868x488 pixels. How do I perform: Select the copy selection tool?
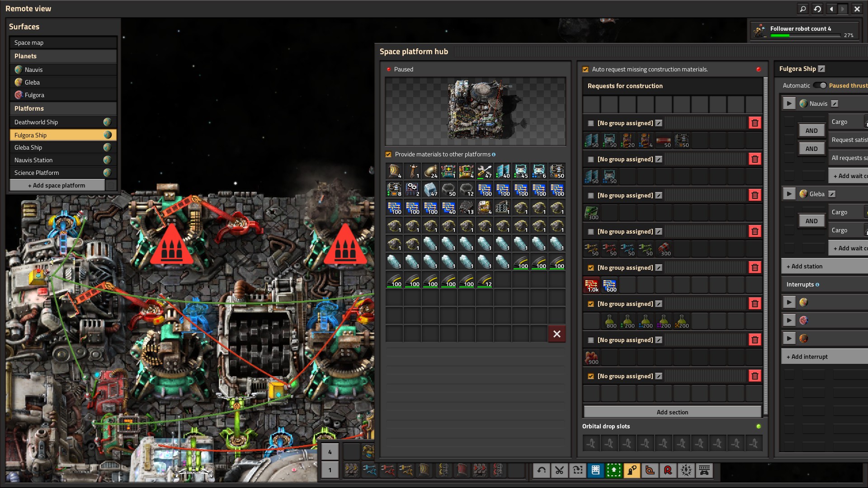tap(578, 470)
